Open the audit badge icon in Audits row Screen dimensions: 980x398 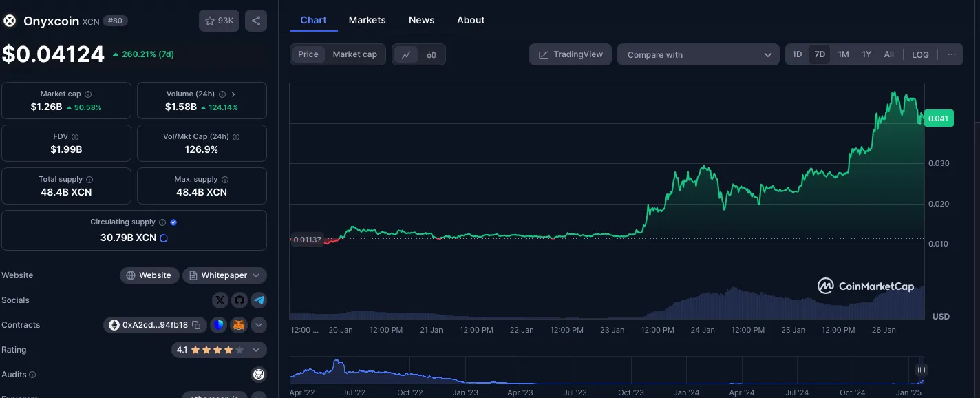[259, 375]
